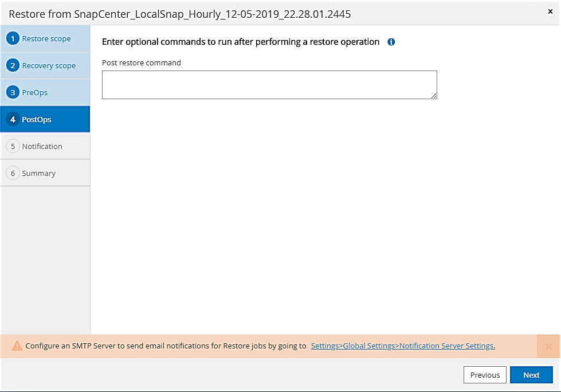561x392 pixels.
Task: Close the Restore dialog window
Action: pos(550,11)
